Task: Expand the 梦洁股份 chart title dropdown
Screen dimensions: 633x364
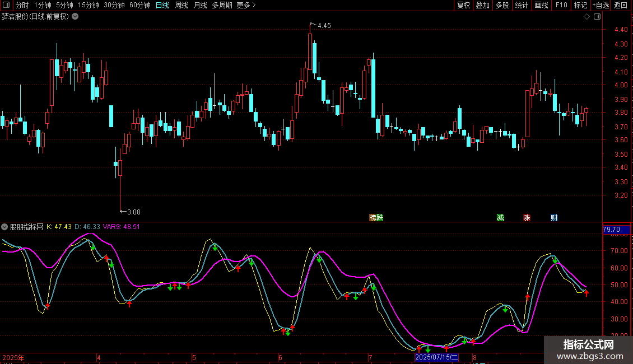Action: 76,16
